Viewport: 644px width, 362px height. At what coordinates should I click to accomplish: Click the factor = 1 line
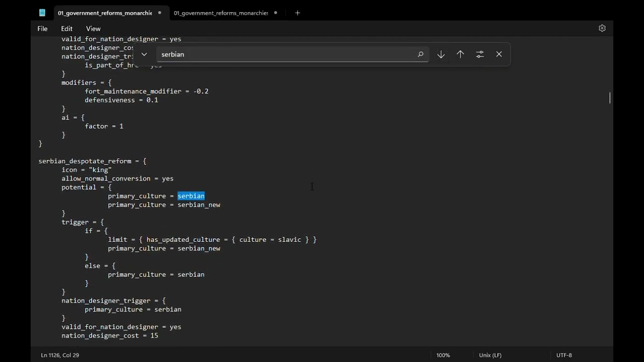104,126
